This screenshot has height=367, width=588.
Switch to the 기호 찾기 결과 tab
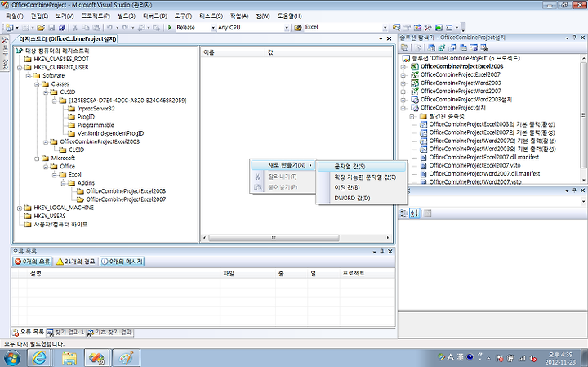110,333
